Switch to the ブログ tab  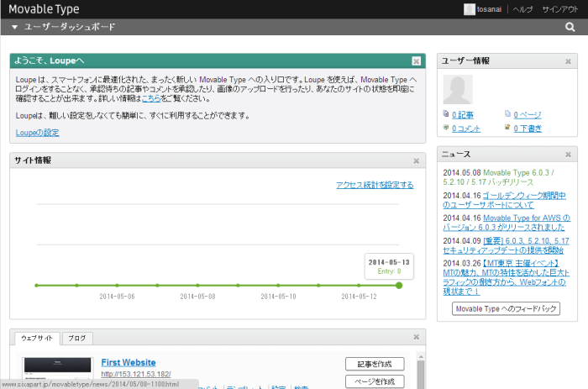tap(76, 339)
